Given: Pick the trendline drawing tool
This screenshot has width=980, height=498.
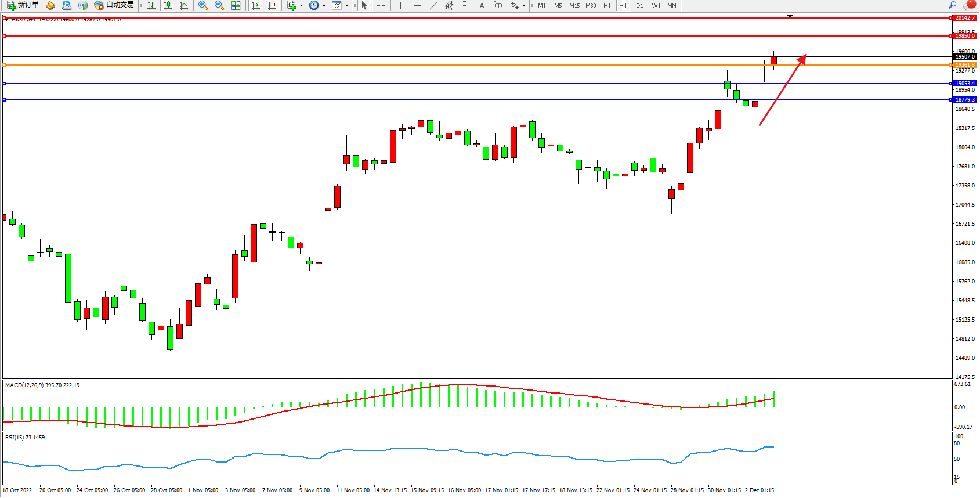Looking at the screenshot, I should click(x=433, y=5).
